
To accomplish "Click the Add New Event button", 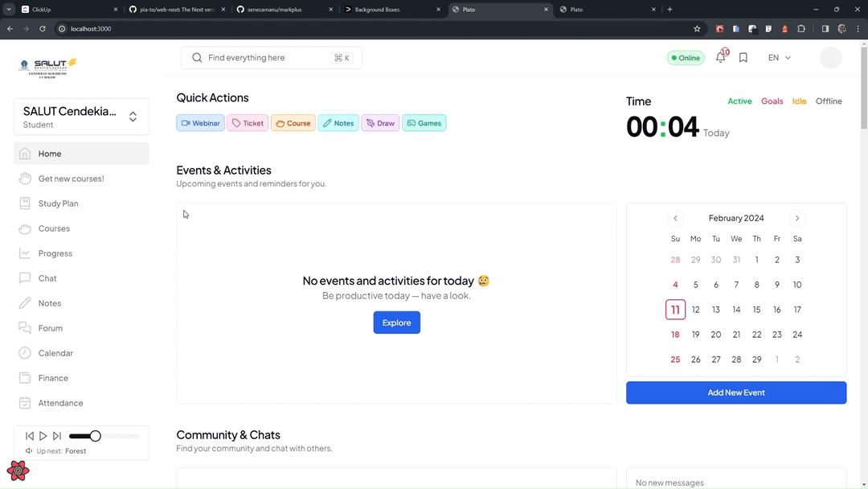I will (735, 392).
